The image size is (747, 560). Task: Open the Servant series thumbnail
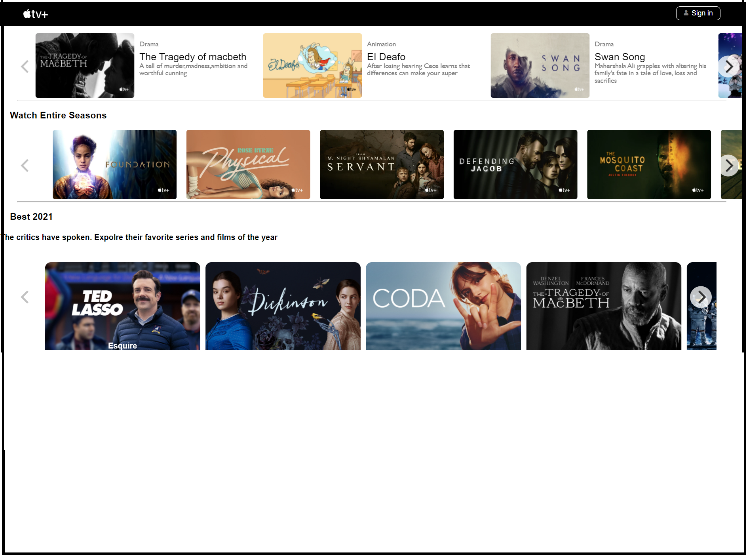382,164
